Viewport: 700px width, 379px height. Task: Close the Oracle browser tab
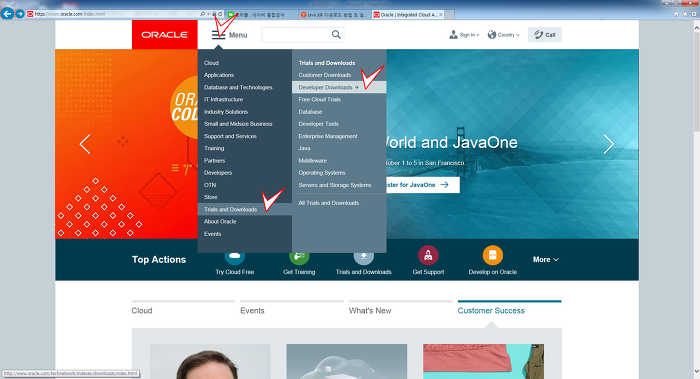click(441, 15)
